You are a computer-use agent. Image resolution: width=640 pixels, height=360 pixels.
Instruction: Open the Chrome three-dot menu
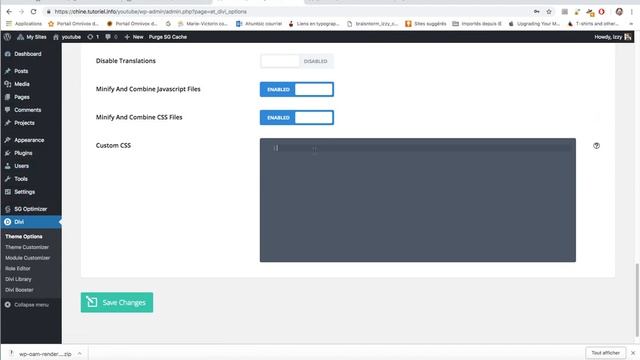[631, 12]
